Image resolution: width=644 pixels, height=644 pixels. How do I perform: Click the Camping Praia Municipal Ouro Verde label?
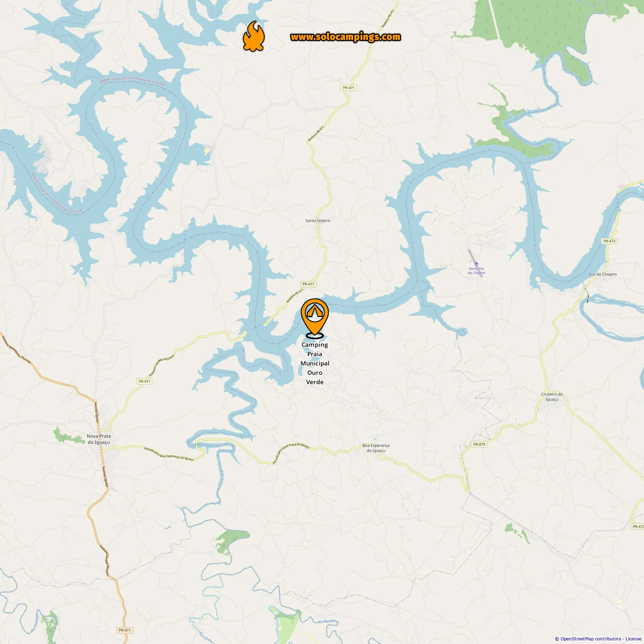click(315, 363)
